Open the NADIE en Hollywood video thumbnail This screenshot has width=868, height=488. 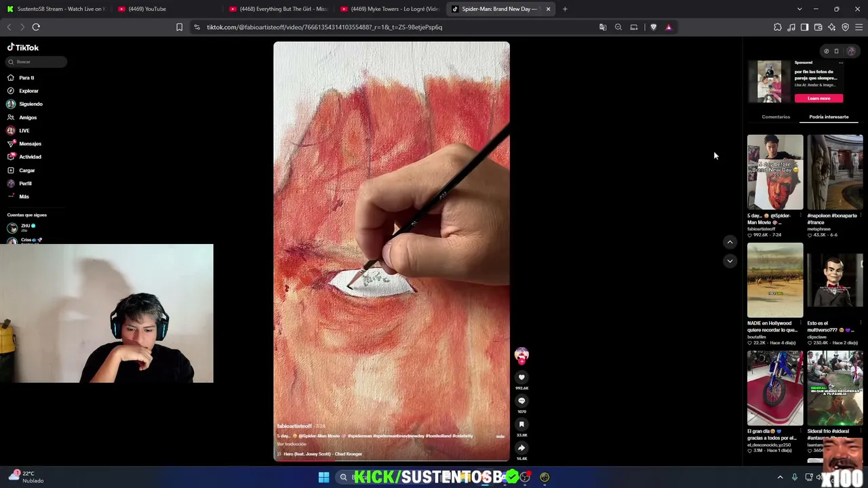click(x=775, y=280)
